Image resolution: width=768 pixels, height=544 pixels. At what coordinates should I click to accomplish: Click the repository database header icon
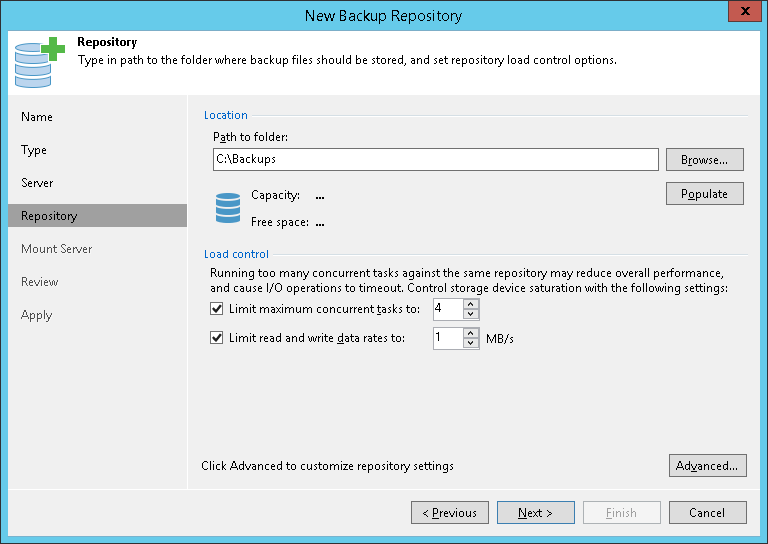[36, 61]
